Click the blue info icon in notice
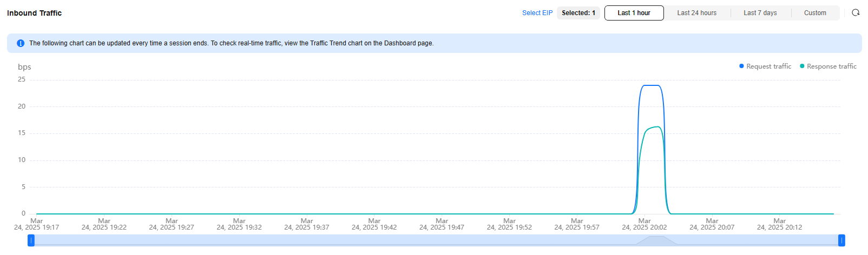Screen dimensions: 868x255 click(x=21, y=43)
